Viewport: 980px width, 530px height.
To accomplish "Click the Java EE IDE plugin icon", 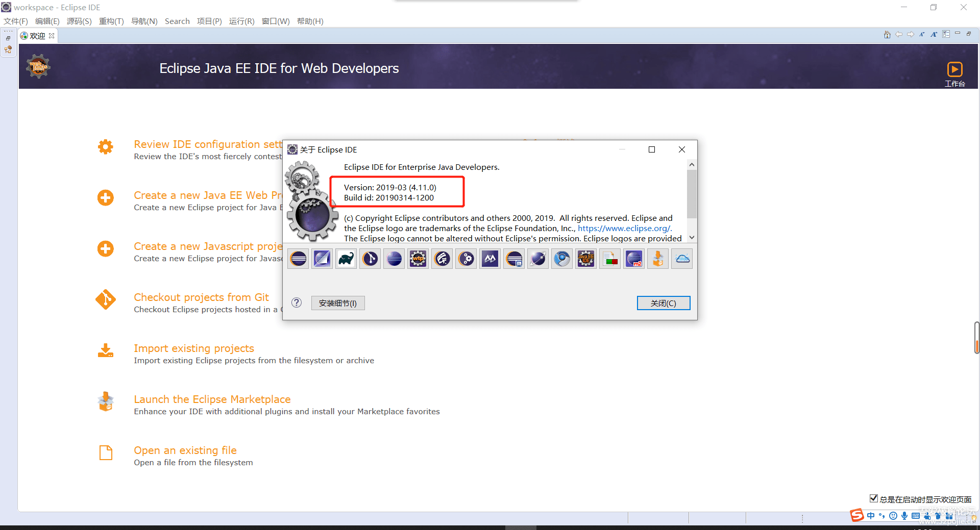I will click(x=586, y=259).
